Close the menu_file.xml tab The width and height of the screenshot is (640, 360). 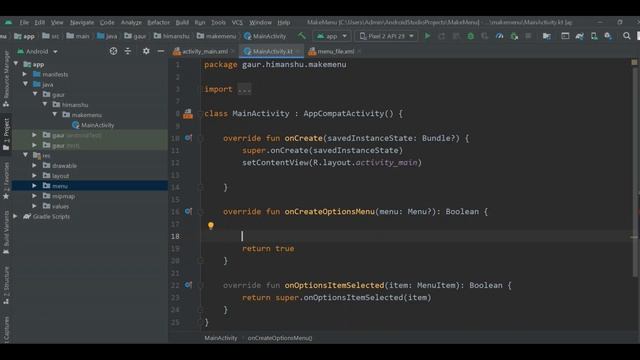click(x=359, y=51)
